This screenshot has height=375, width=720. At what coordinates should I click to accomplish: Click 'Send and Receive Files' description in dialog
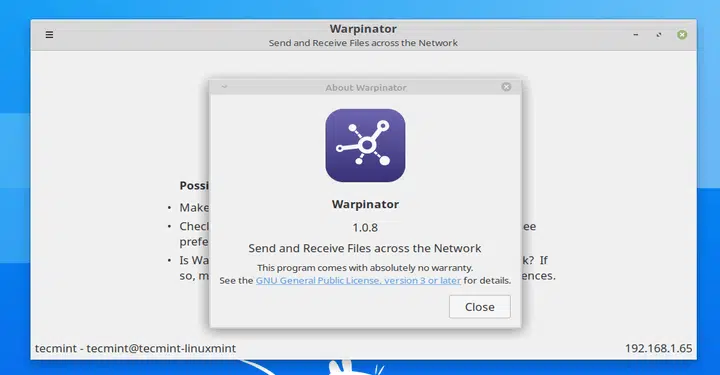[365, 248]
